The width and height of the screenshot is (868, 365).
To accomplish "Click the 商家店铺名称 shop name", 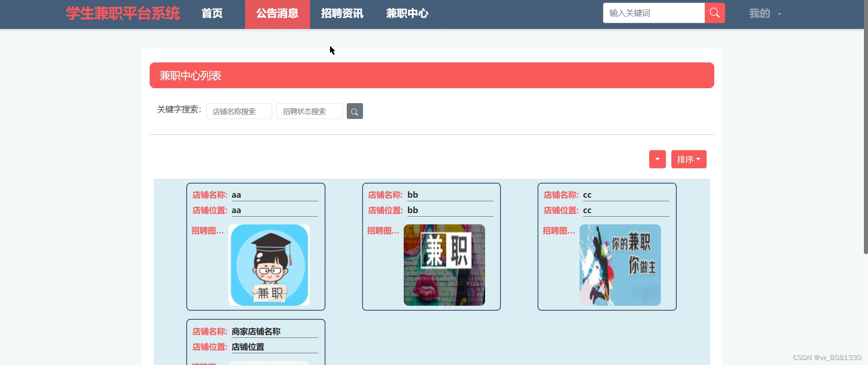I will (x=256, y=332).
